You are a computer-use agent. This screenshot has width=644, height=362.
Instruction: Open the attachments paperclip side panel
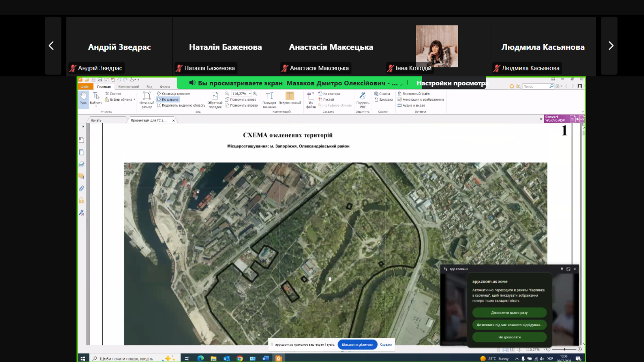click(x=82, y=188)
